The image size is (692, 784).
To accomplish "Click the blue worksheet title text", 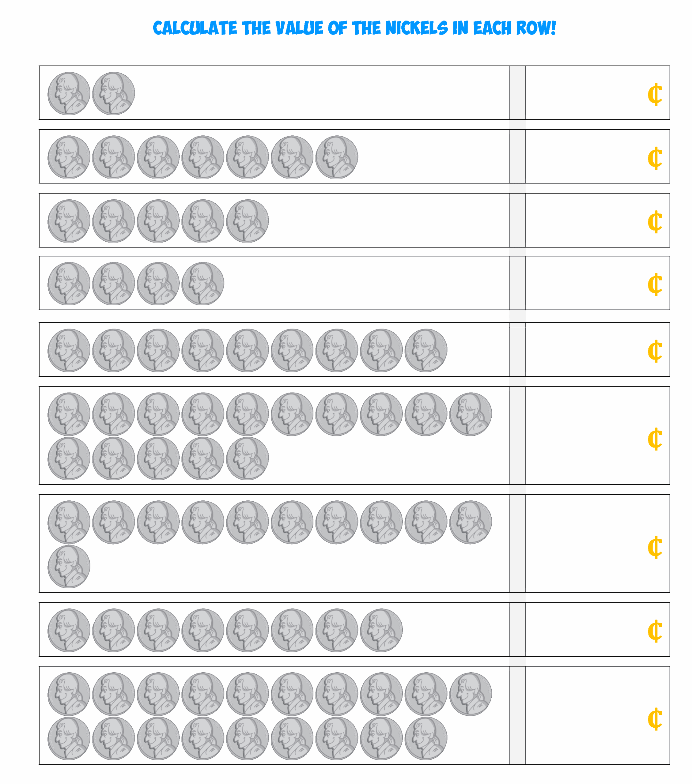I will tap(354, 28).
